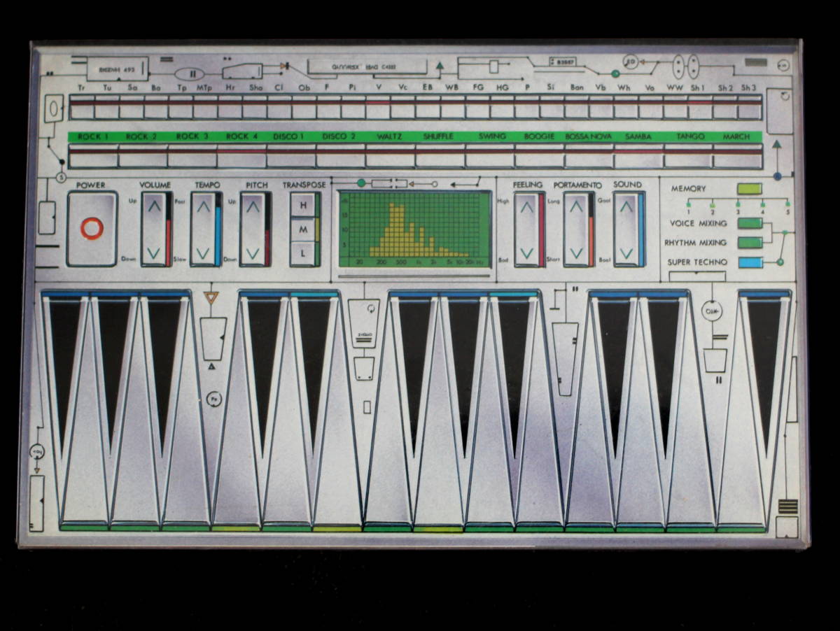Enable the RHYTHM MIXING switch
The height and width of the screenshot is (631, 840).
pyautogui.click(x=750, y=243)
